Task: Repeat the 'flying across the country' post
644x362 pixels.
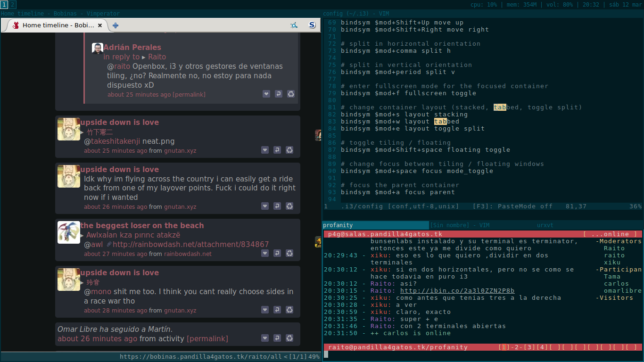Action: pos(289,206)
